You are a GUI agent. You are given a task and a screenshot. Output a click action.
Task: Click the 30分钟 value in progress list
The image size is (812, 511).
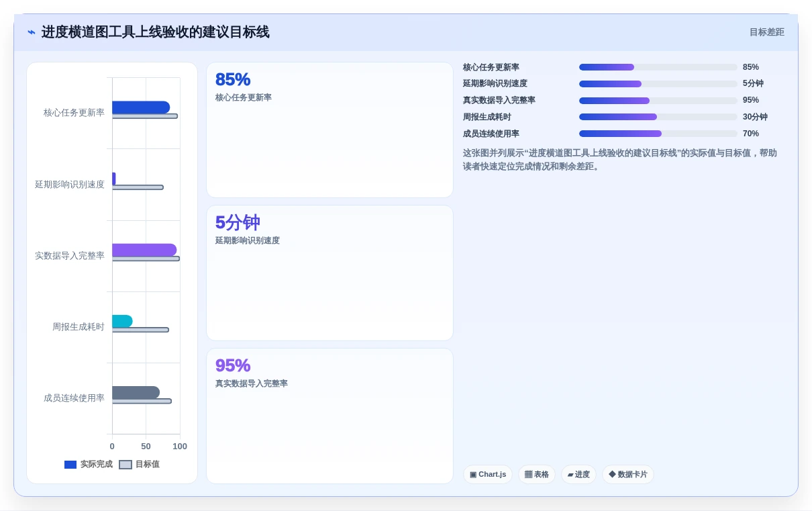pos(755,117)
